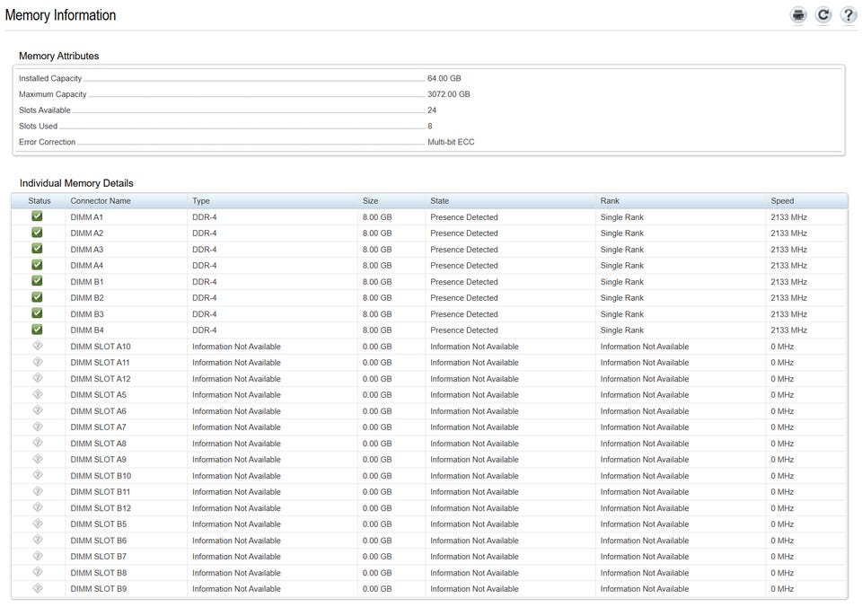Image resolution: width=862 pixels, height=616 pixels.
Task: Click unknown status icon for DIMM SLOT B9
Action: 38,588
